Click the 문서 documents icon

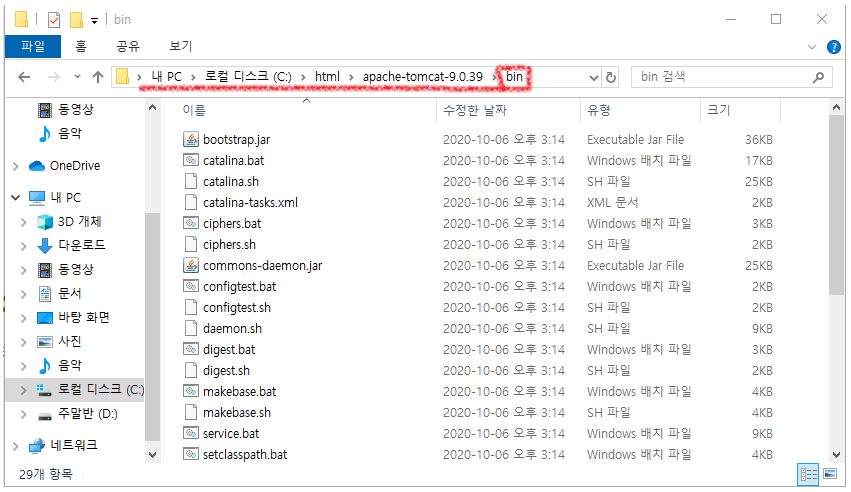coord(45,293)
